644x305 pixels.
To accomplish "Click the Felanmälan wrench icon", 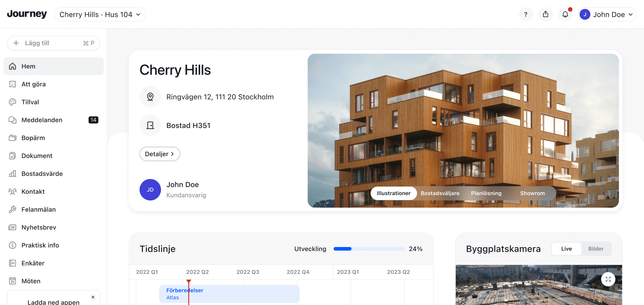I will tap(12, 209).
